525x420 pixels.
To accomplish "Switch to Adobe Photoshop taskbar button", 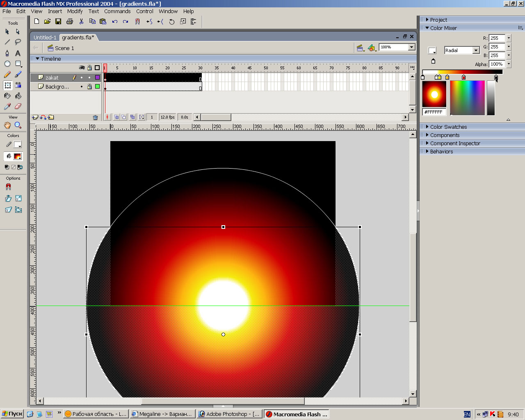I will point(229,414).
